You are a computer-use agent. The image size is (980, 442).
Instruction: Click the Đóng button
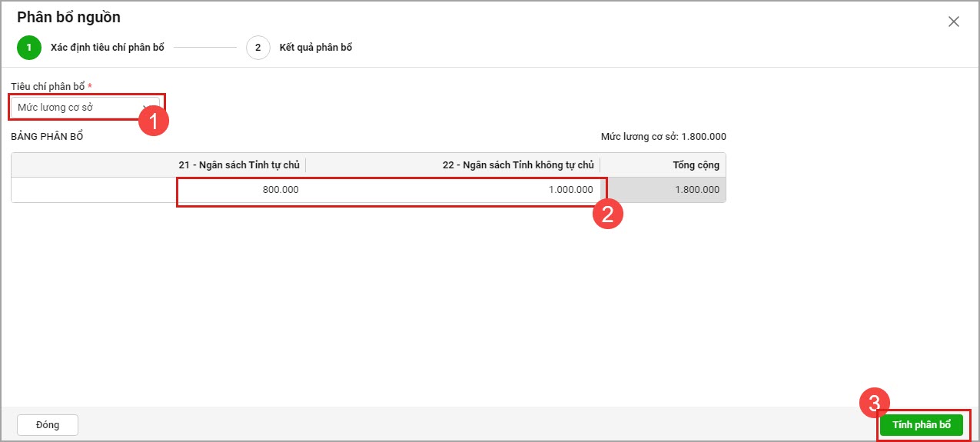tap(48, 424)
